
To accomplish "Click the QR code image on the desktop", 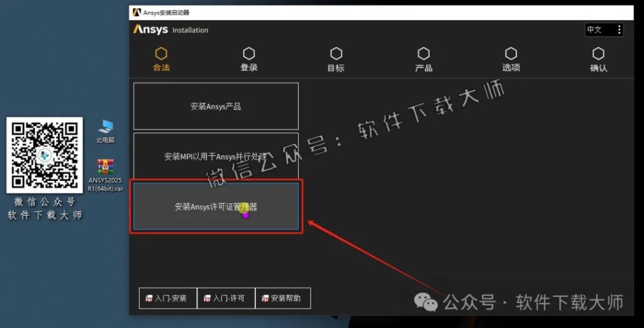I will tap(45, 155).
